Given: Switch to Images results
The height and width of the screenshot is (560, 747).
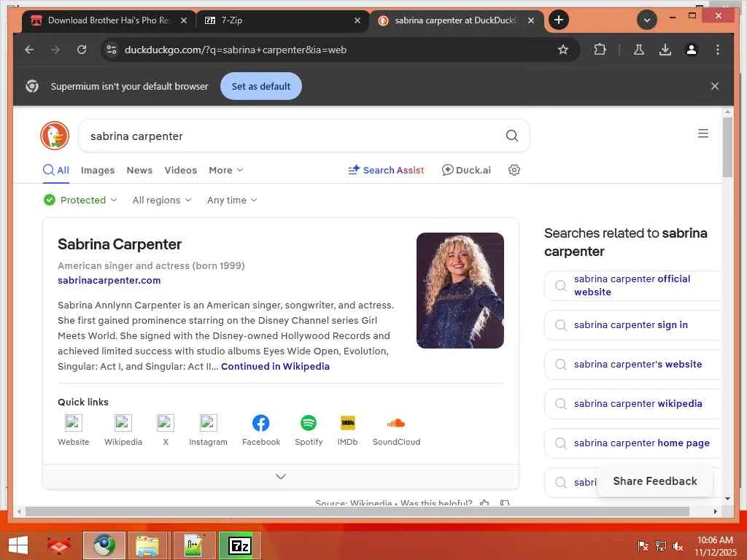Looking at the screenshot, I should pos(98,171).
